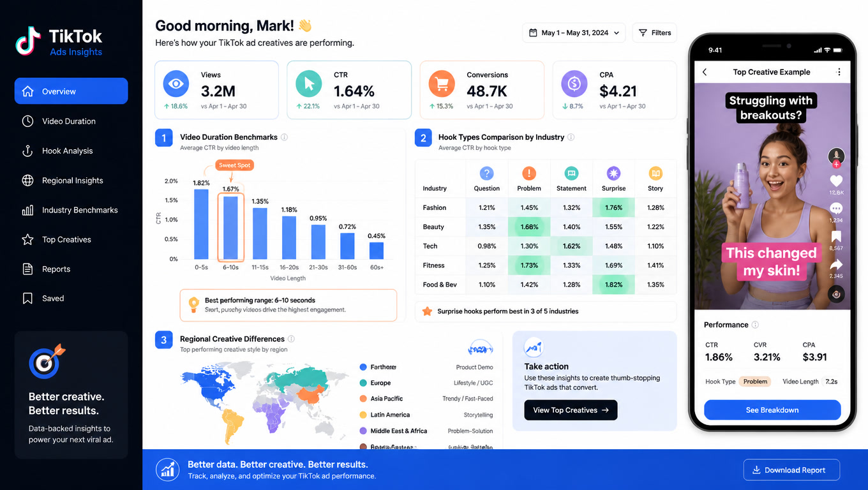Click info icon beside Hook Types Comparison
This screenshot has width=868, height=490.
[x=571, y=137]
